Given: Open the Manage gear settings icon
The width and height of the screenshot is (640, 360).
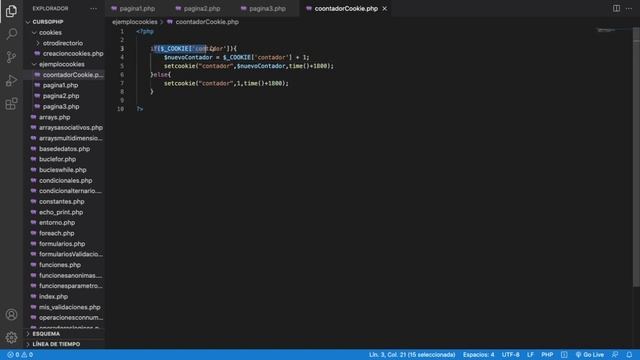Looking at the screenshot, I should click(x=11, y=338).
